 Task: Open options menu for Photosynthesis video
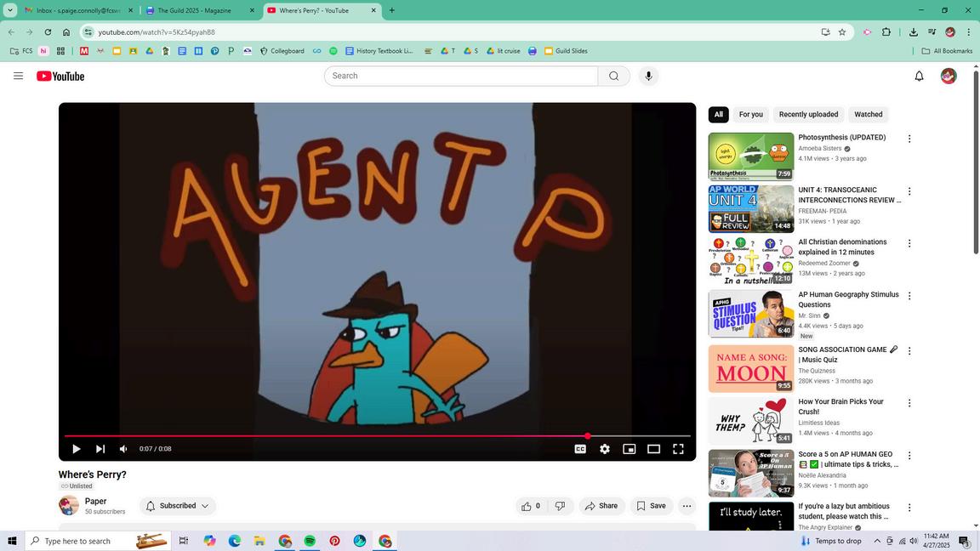click(909, 139)
